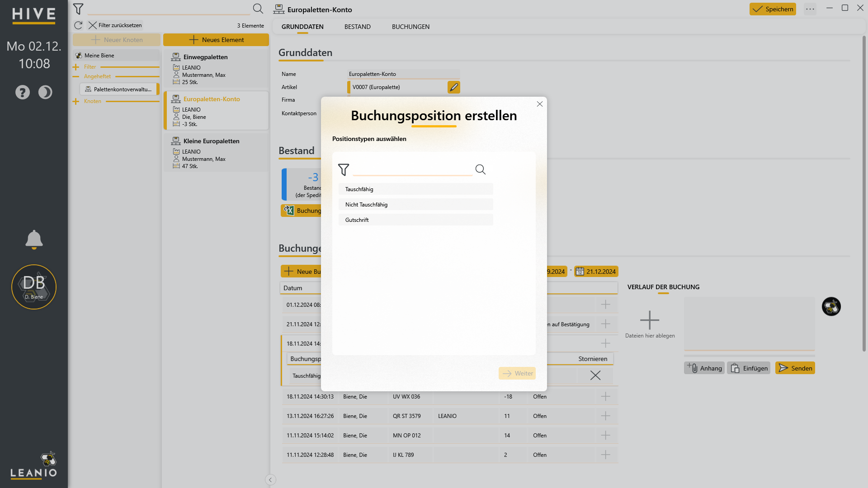Viewport: 868px width, 488px height.
Task: Click the message text area
Action: point(749,324)
